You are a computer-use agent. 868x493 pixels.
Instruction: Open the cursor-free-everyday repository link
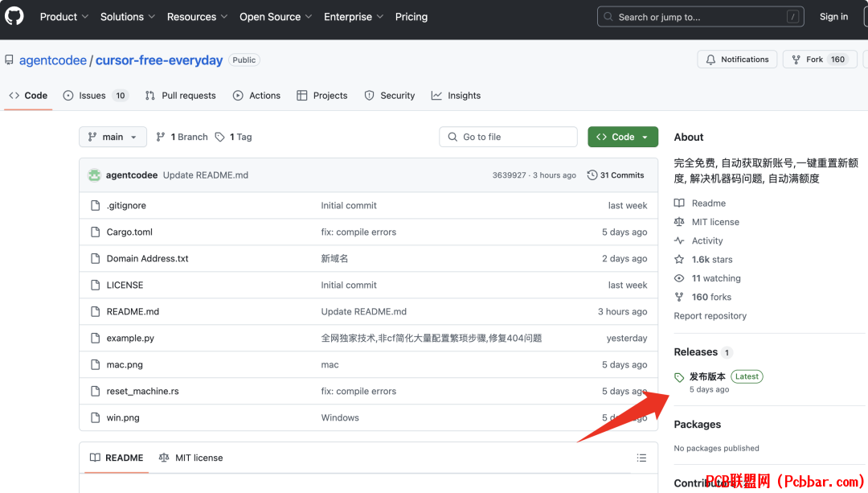159,60
